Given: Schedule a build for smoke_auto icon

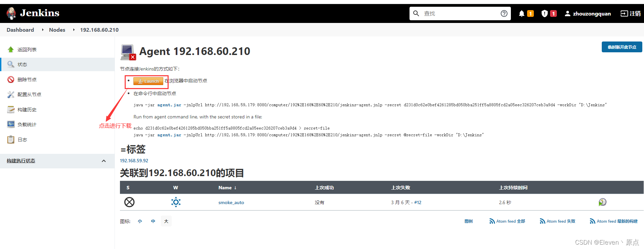Looking at the screenshot, I should 602,202.
